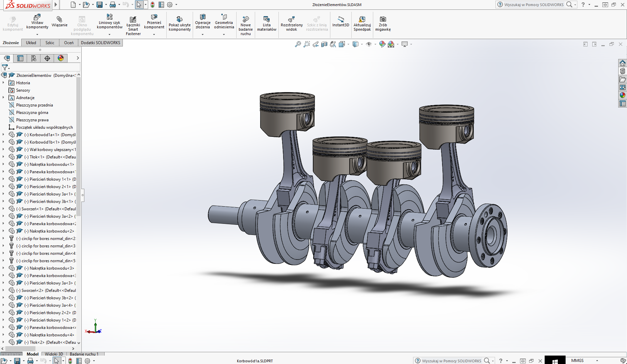Open DimXpertManager crosshair tab
The width and height of the screenshot is (627, 364).
47,58
